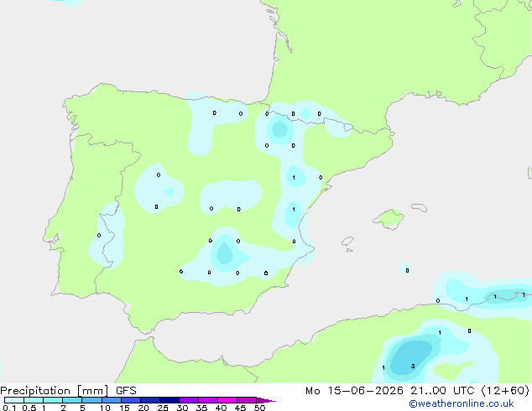Viewport: 532px width, 411px height.
Task: Select the 30–35 mm purple legend swatch
Action: tap(189, 400)
